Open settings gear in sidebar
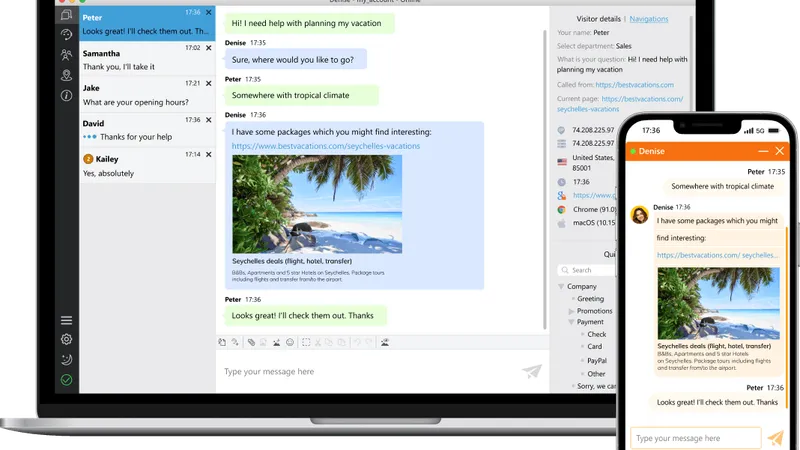This screenshot has height=450, width=800. click(66, 339)
